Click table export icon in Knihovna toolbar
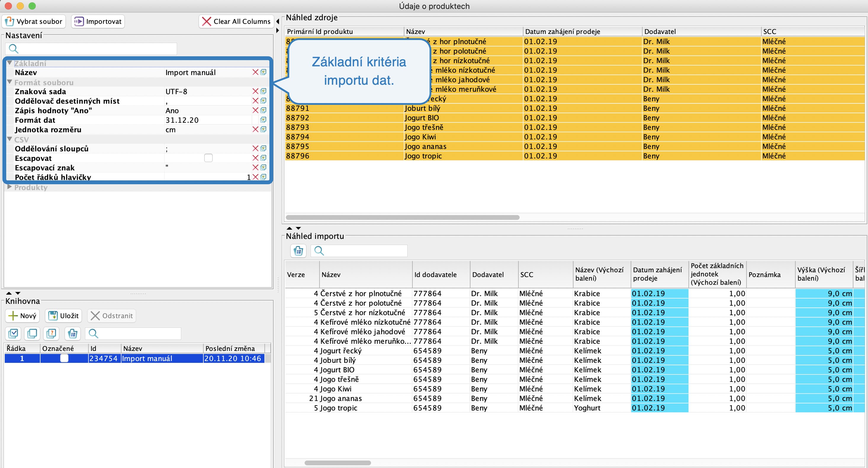The image size is (868, 468). pyautogui.click(x=73, y=334)
